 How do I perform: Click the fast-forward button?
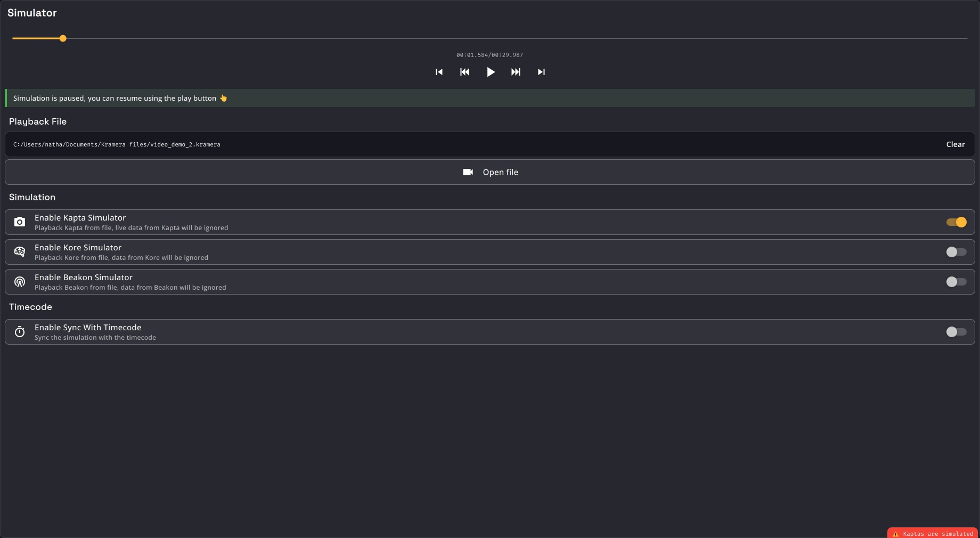click(516, 72)
